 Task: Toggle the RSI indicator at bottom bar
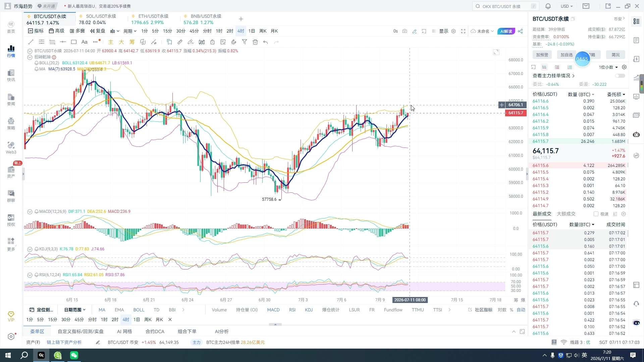point(292,310)
